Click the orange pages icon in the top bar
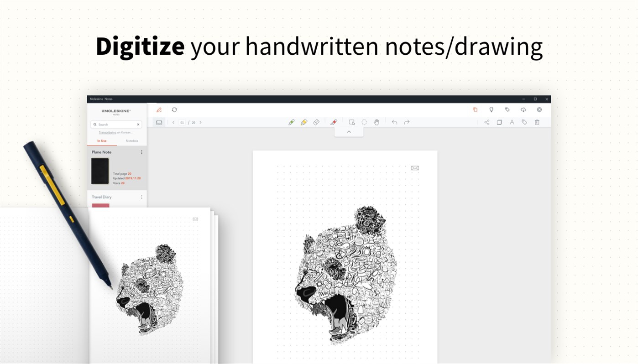The width and height of the screenshot is (638, 364). 475,110
